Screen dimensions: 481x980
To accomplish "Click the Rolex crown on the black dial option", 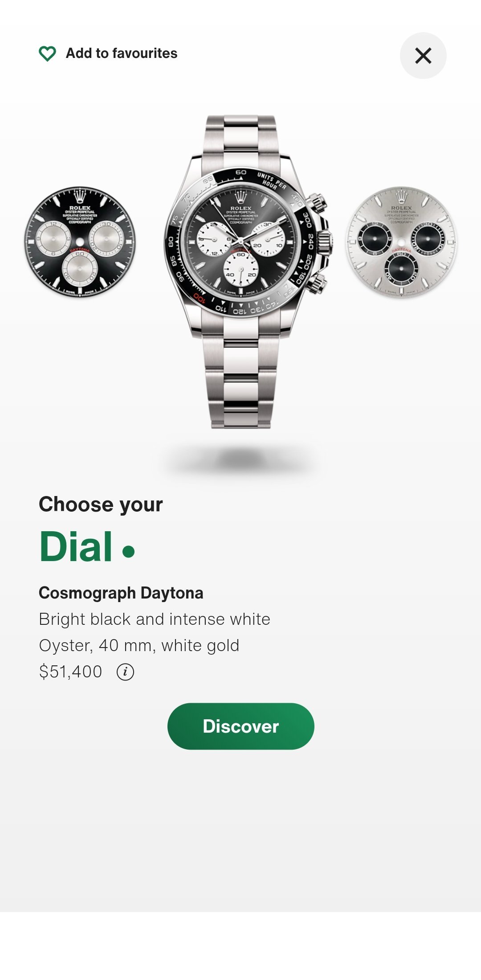I will [x=80, y=197].
